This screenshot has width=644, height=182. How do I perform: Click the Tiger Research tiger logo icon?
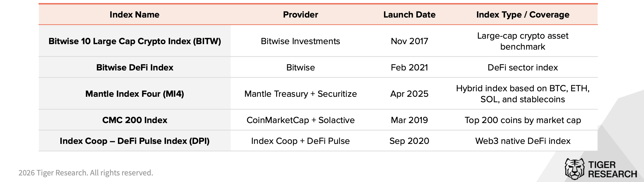575,169
